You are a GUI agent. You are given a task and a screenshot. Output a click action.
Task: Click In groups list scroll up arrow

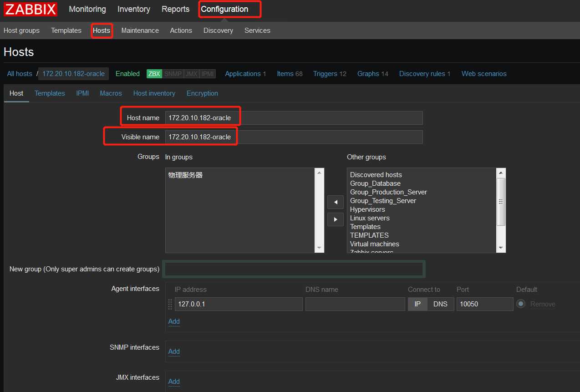(x=320, y=173)
